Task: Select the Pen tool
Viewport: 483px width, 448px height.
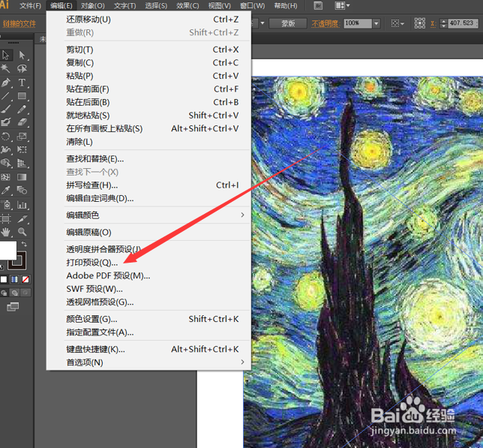Action: (x=5, y=83)
